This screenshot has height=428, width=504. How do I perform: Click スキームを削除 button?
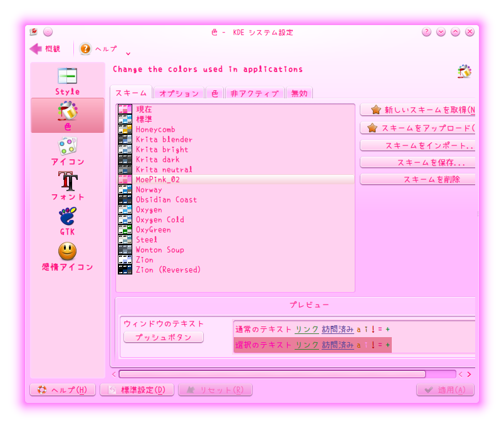pos(418,179)
